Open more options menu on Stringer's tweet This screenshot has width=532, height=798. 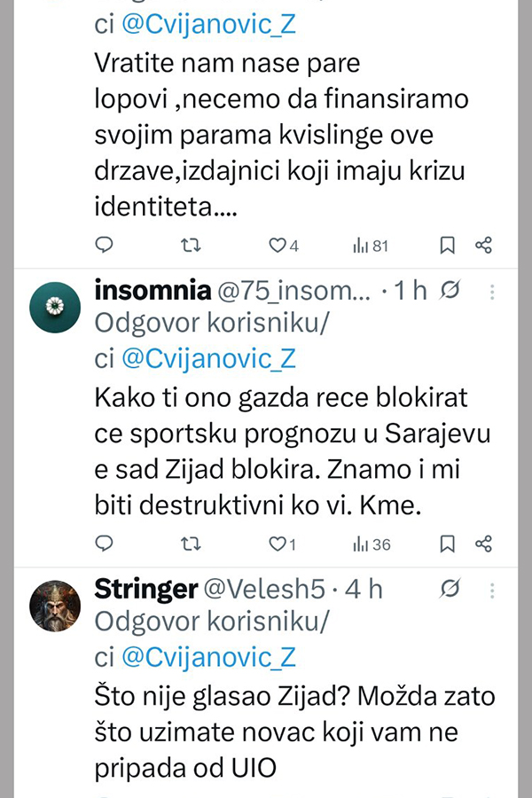click(494, 590)
